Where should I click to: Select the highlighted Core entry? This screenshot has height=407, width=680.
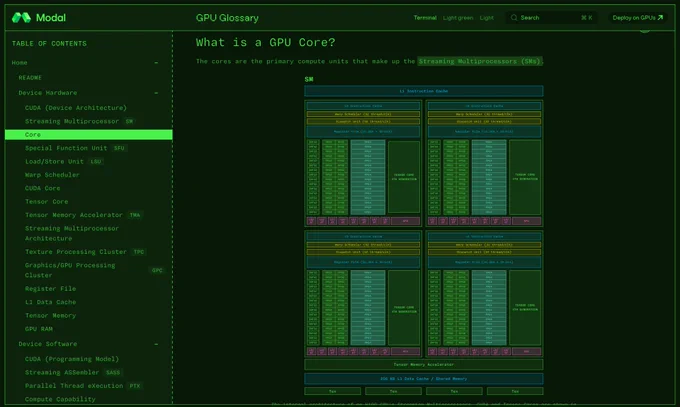tap(88, 135)
